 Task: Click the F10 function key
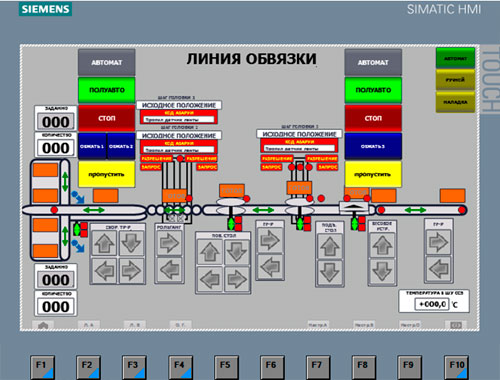pos(456,367)
